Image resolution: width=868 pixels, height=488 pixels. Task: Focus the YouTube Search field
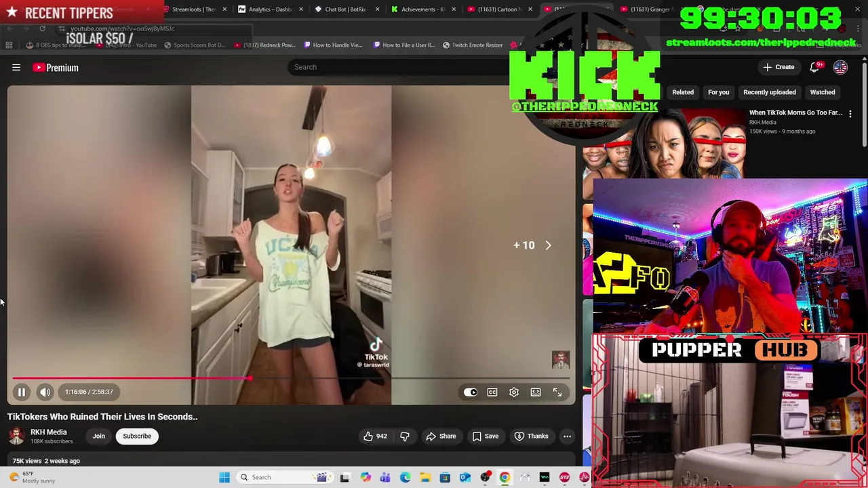[400, 66]
